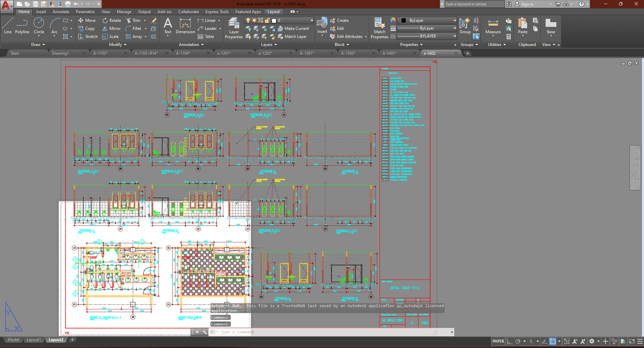Open the Layer Properties manager
644x348 pixels.
coord(234,29)
